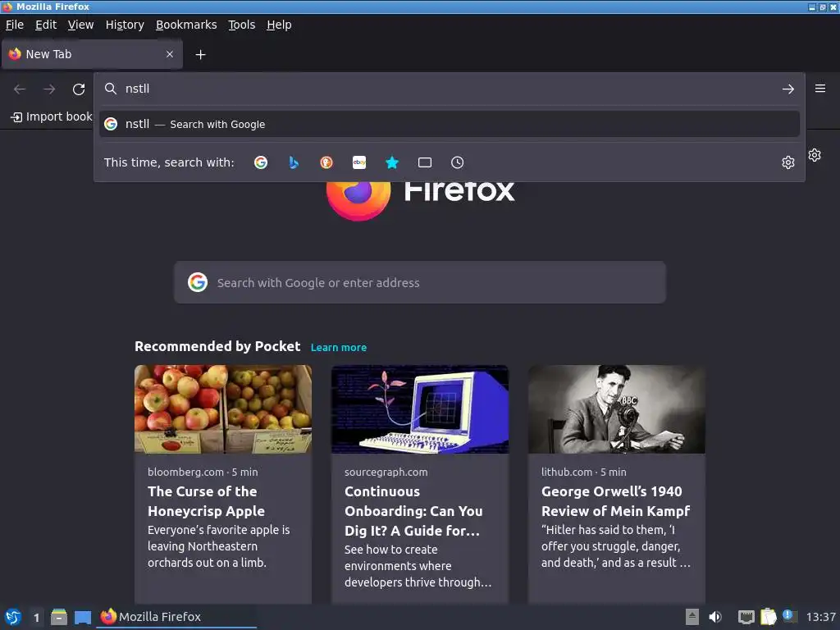Open search settings gear in dropdown
This screenshot has height=630, width=840.
click(x=787, y=162)
